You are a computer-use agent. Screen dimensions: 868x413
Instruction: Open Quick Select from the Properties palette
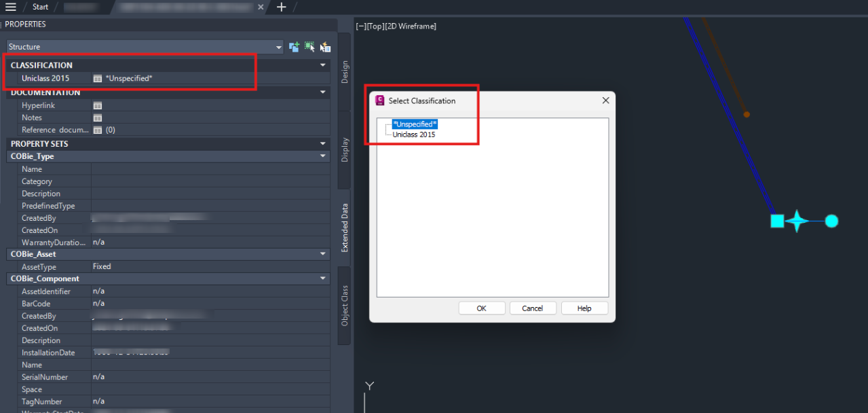[325, 46]
